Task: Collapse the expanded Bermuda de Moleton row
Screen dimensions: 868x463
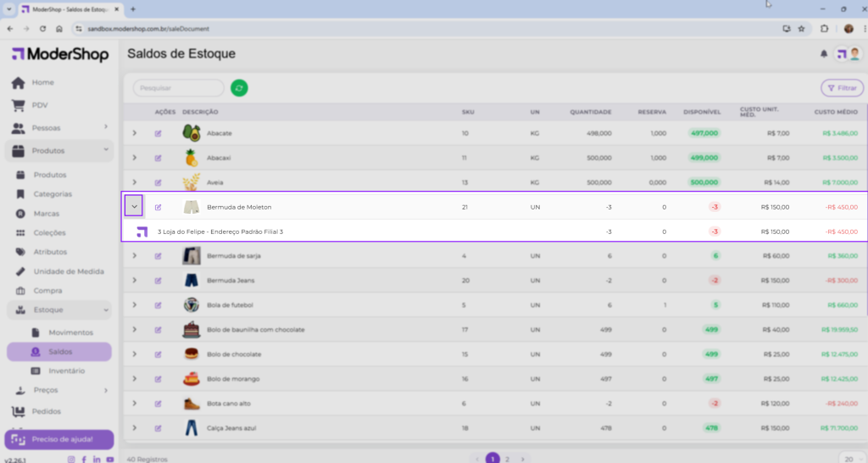Action: [134, 206]
